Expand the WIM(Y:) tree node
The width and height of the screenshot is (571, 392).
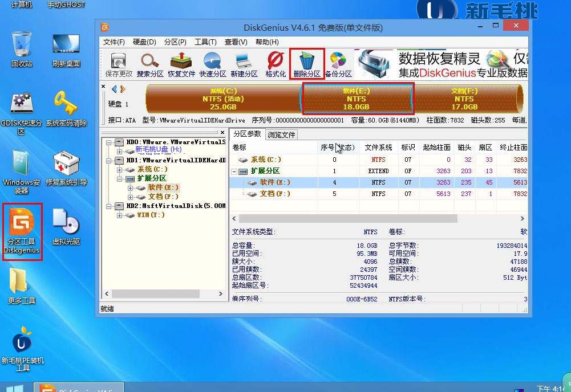pos(119,215)
